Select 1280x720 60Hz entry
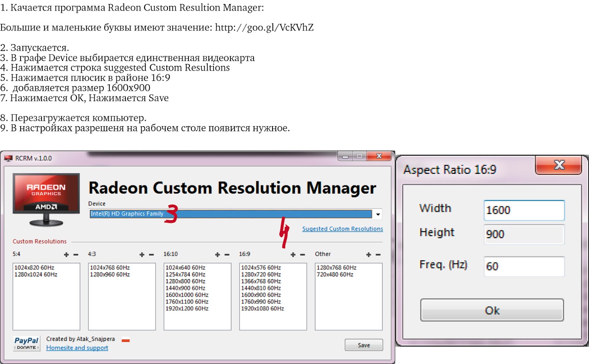589x364 pixels. click(x=261, y=275)
